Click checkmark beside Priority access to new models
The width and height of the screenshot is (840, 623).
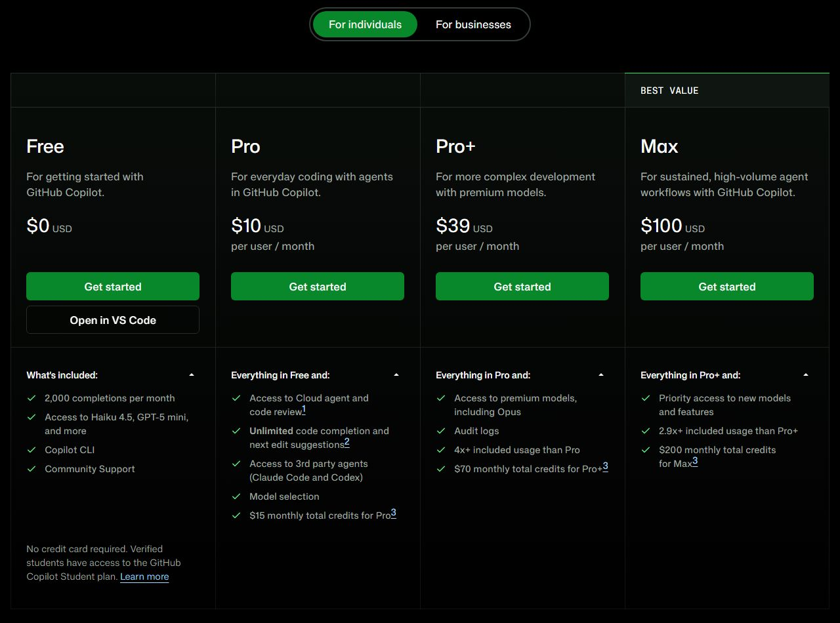(x=646, y=398)
